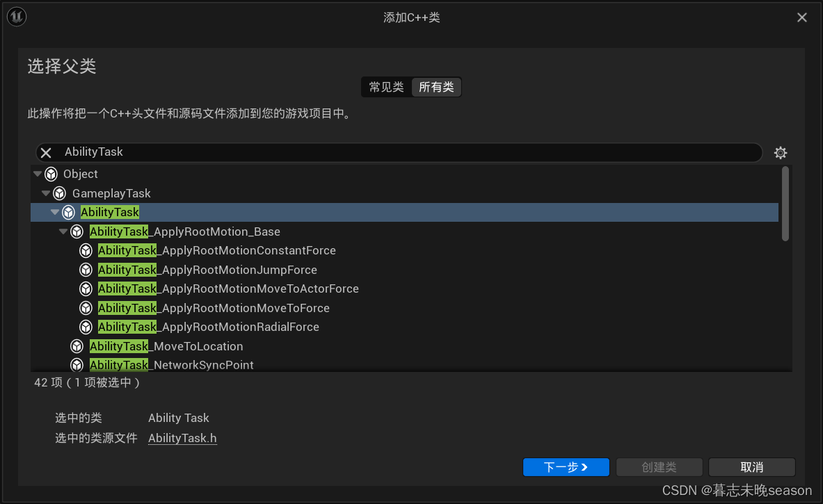Click the AbilityTask search input field
The image size is (823, 504).
[403, 152]
